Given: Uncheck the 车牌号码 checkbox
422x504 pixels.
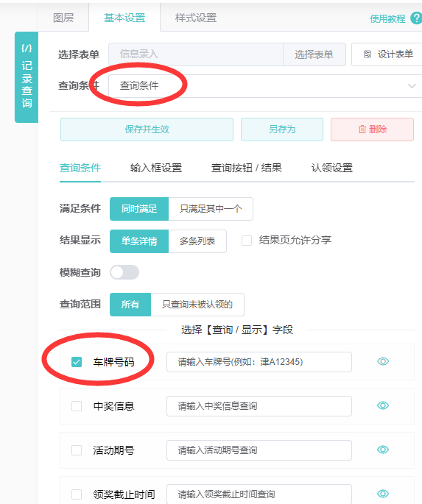Looking at the screenshot, I should tap(77, 362).
